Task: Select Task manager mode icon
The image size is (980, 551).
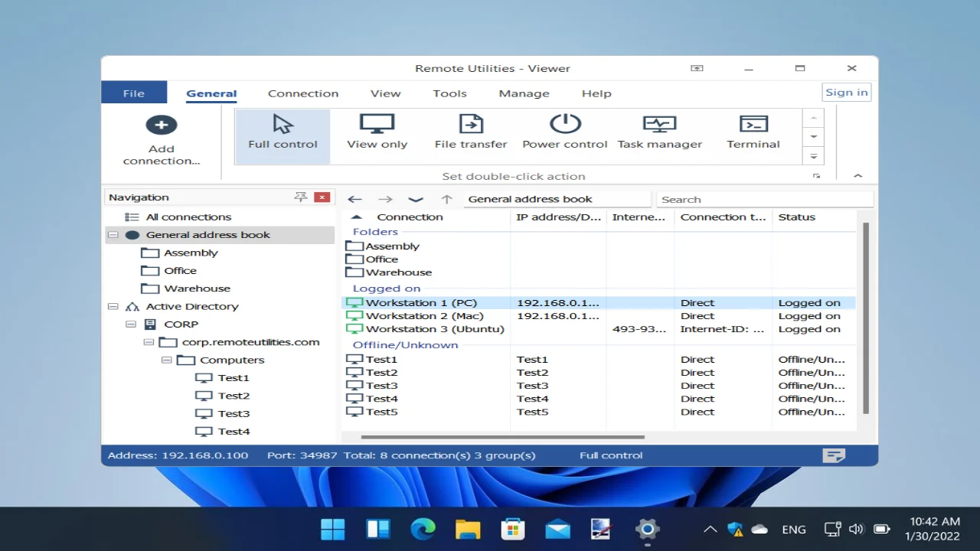Action: click(659, 124)
